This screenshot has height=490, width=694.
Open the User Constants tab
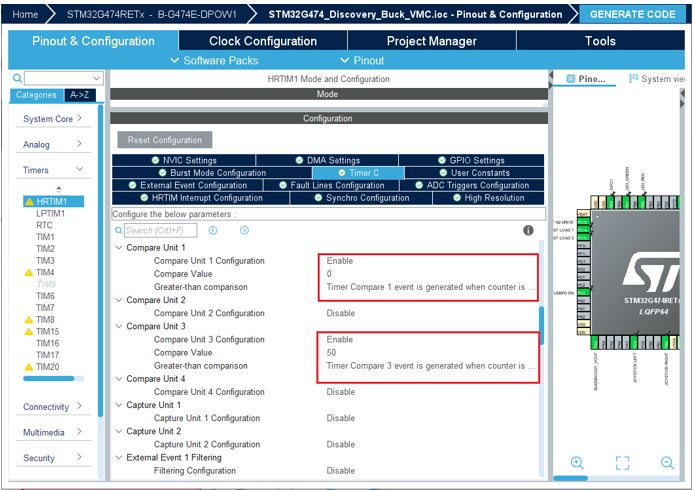pos(474,173)
